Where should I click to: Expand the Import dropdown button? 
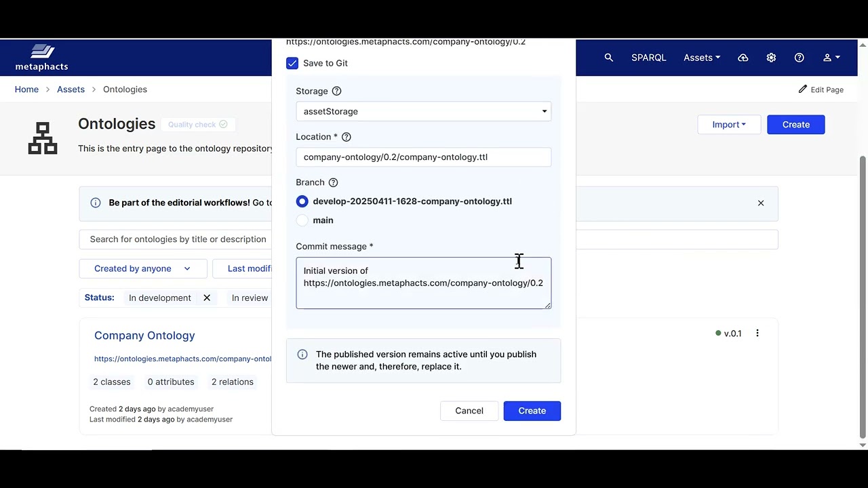pos(729,125)
